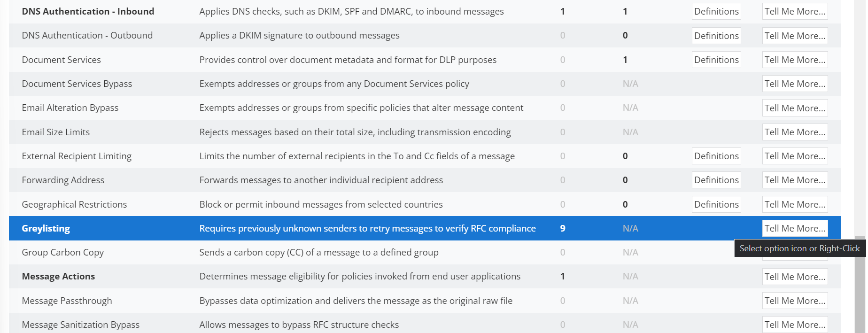Open Definitions for DNS Authentication - Outbound
This screenshot has width=868, height=333.
coord(716,36)
